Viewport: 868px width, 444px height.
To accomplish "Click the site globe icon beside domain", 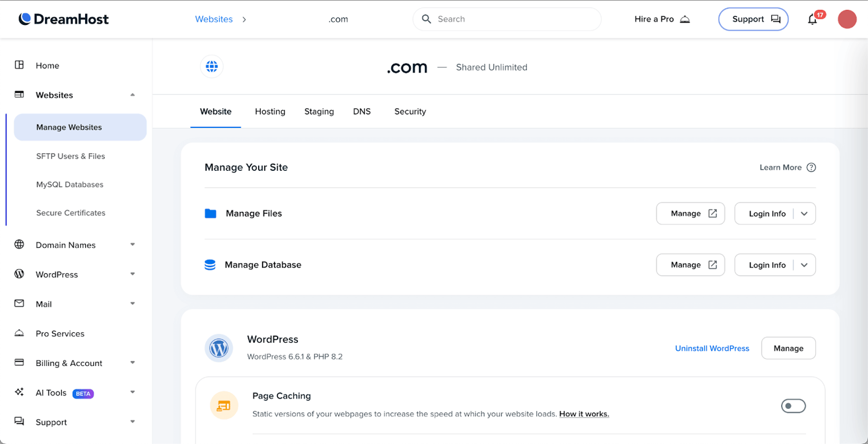I will point(212,67).
